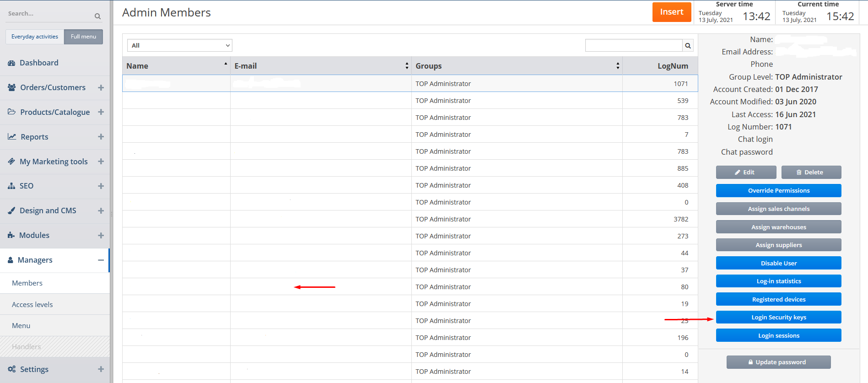Open the All groups filter dropdown
Screen dimensions: 868x383
179,45
